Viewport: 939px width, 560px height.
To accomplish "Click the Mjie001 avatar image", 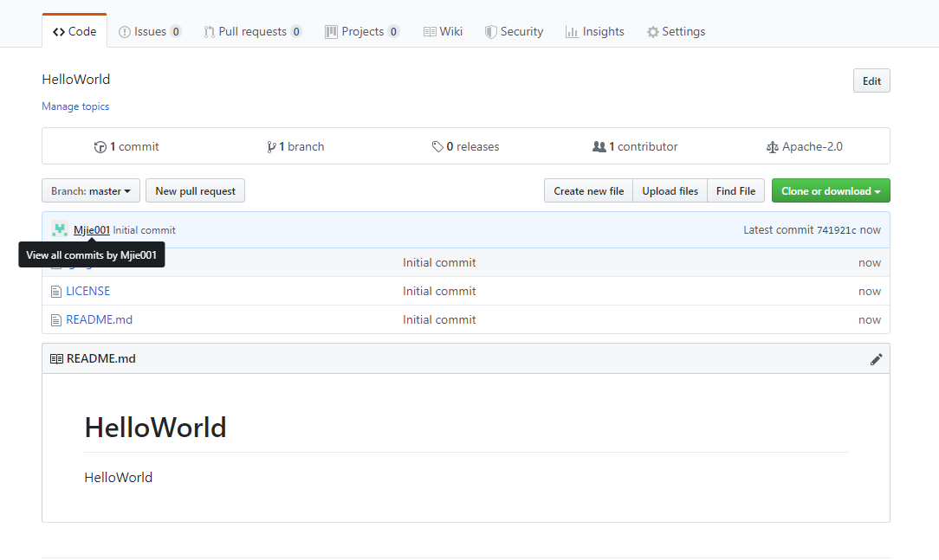I will (x=59, y=229).
